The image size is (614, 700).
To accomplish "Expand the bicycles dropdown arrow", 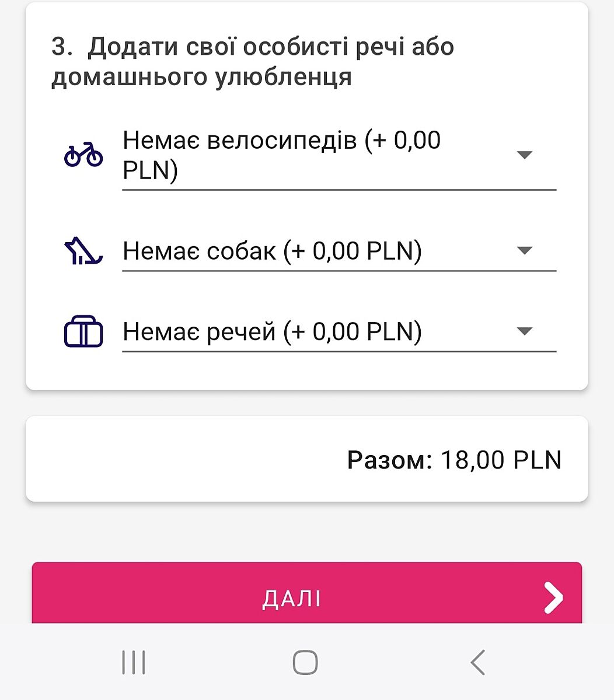I will tap(525, 155).
